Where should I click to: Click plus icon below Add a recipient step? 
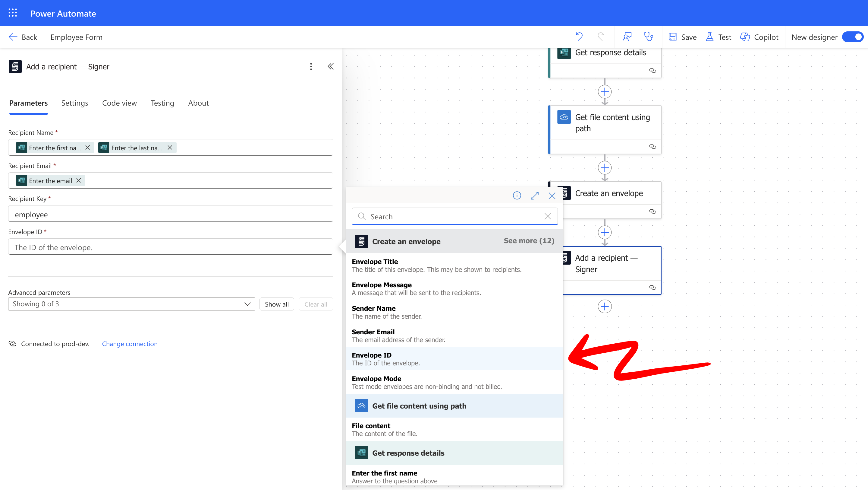605,306
